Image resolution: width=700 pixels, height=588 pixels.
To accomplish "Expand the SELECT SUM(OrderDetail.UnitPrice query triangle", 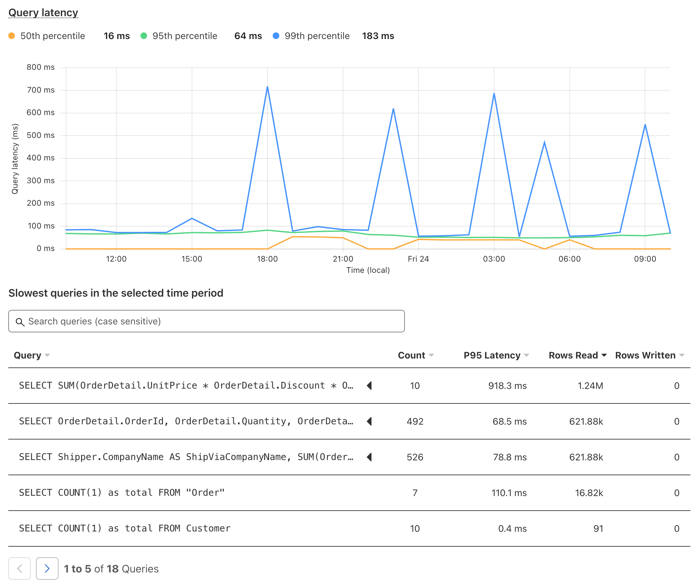I will pos(369,386).
